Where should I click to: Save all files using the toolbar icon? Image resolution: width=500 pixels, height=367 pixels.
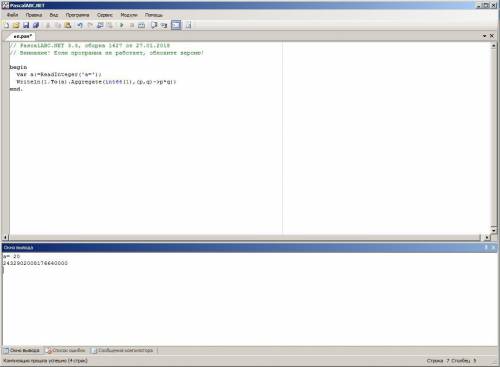pyautogui.click(x=36, y=25)
